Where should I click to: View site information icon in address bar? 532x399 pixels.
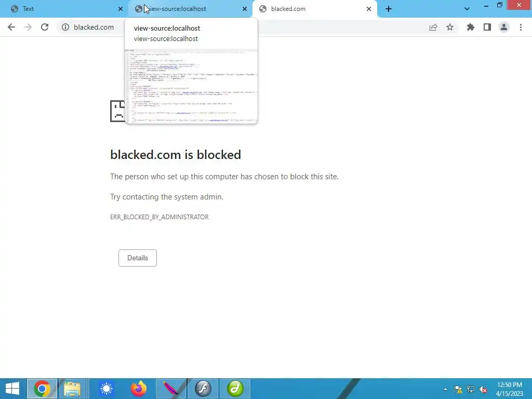(x=65, y=27)
